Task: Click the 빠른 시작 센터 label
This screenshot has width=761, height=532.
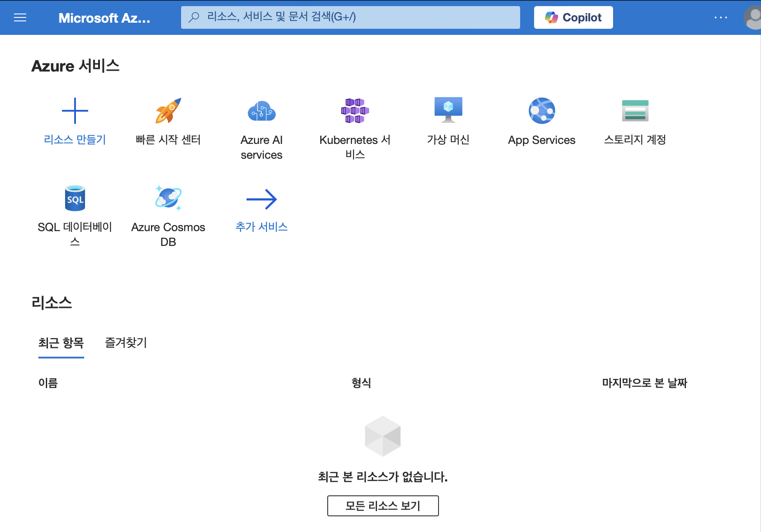Action: click(x=168, y=140)
